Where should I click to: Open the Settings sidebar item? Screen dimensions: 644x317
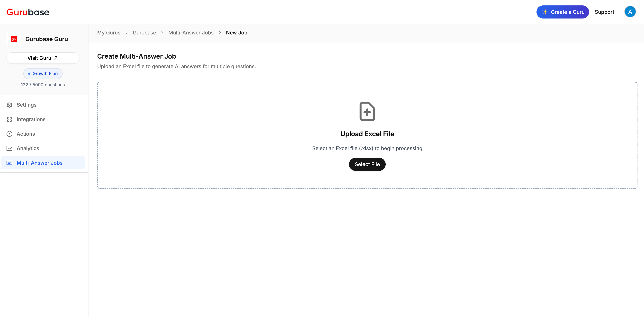[x=26, y=105]
